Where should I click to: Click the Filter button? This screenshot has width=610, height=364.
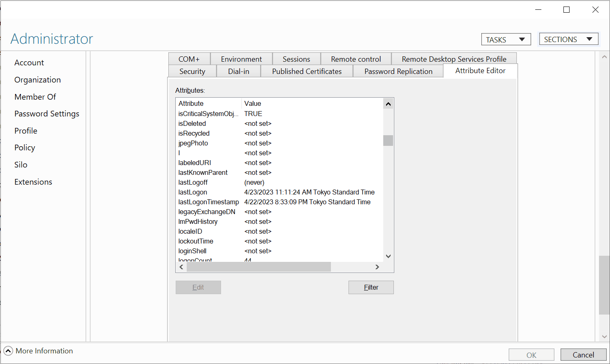tap(371, 287)
